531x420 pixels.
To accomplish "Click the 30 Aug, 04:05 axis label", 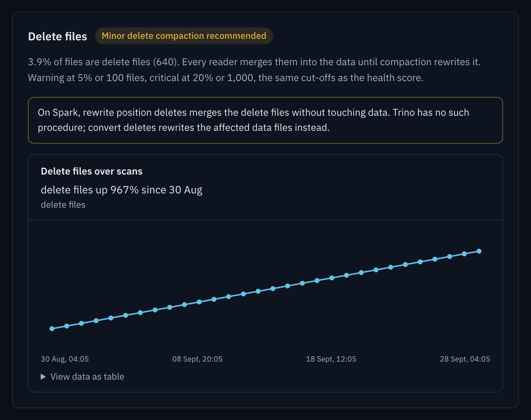I will pyautogui.click(x=65, y=359).
